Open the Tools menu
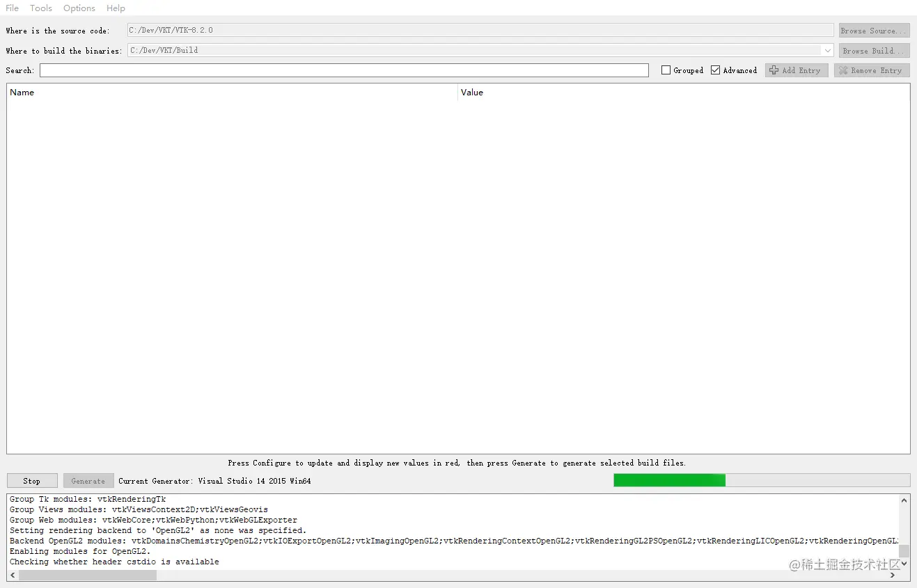The height and width of the screenshot is (588, 917). click(x=40, y=8)
